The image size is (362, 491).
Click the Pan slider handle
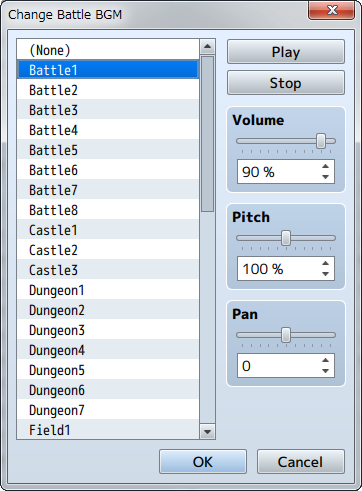pyautogui.click(x=286, y=335)
